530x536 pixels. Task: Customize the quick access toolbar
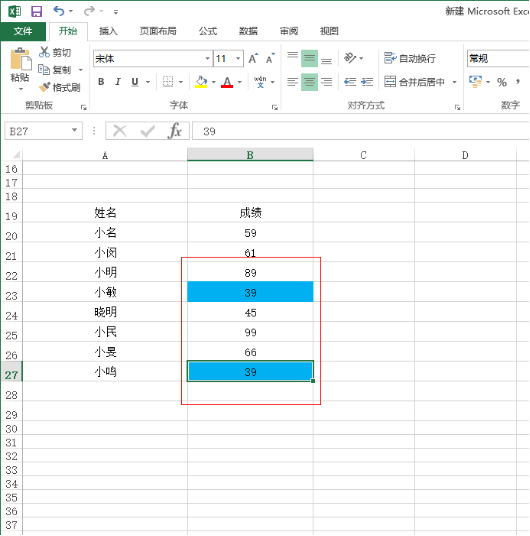point(116,12)
